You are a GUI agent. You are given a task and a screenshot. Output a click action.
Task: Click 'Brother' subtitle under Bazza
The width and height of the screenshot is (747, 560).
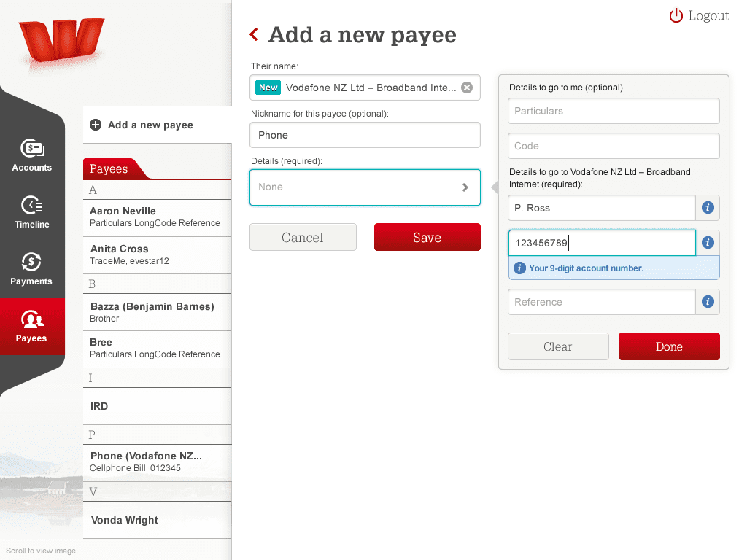click(x=104, y=319)
